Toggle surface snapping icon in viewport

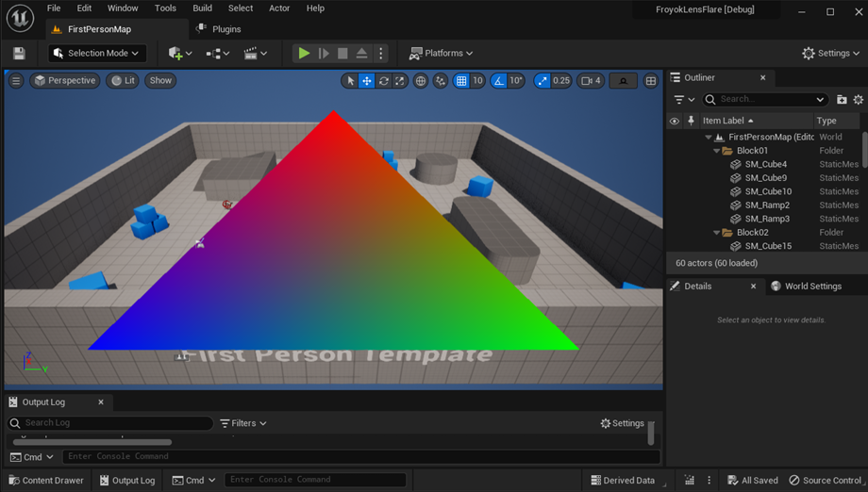tap(440, 81)
